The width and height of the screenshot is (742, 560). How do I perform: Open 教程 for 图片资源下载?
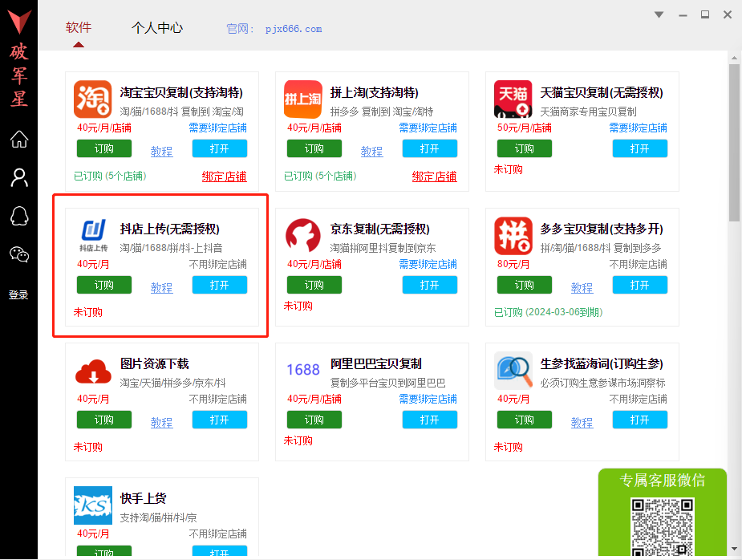tap(162, 423)
